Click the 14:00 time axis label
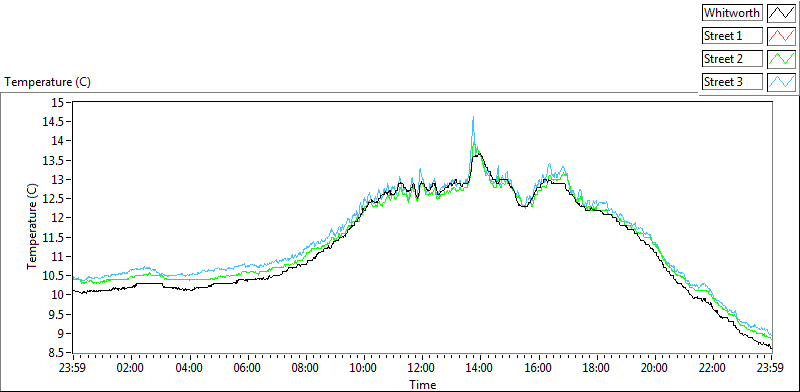Screen dimensions: 800x392 pyautogui.click(x=481, y=368)
